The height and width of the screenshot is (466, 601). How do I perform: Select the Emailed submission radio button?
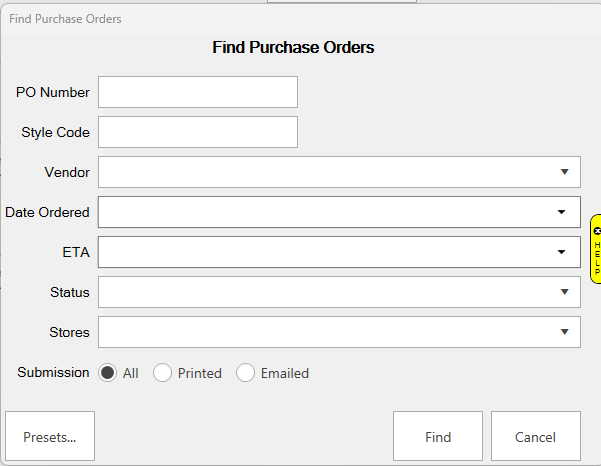(246, 373)
